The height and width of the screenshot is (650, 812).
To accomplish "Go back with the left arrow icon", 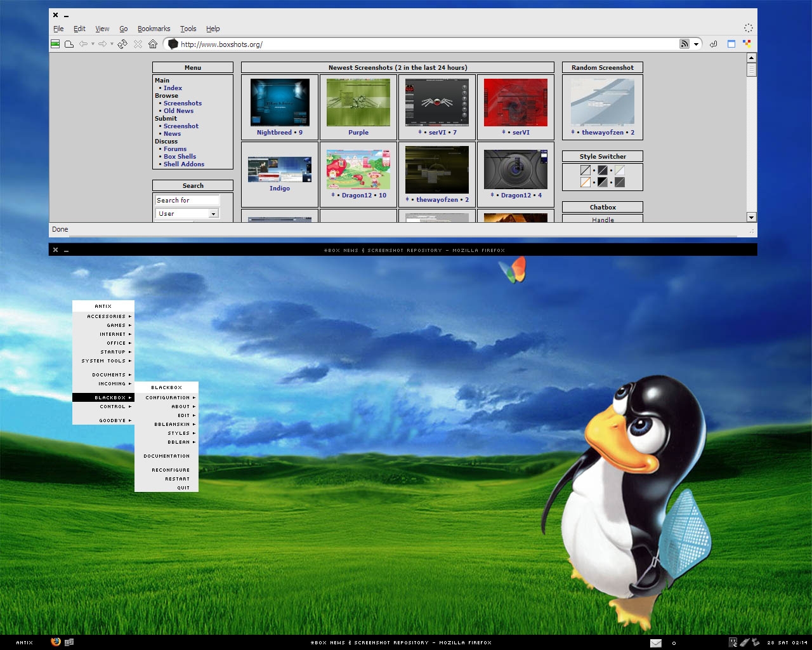I will pyautogui.click(x=83, y=44).
